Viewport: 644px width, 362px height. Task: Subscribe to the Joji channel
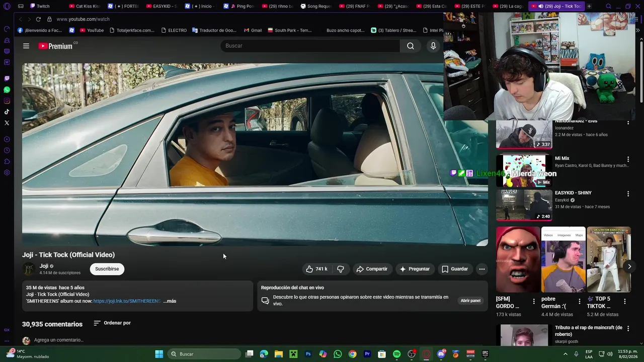[107, 269]
